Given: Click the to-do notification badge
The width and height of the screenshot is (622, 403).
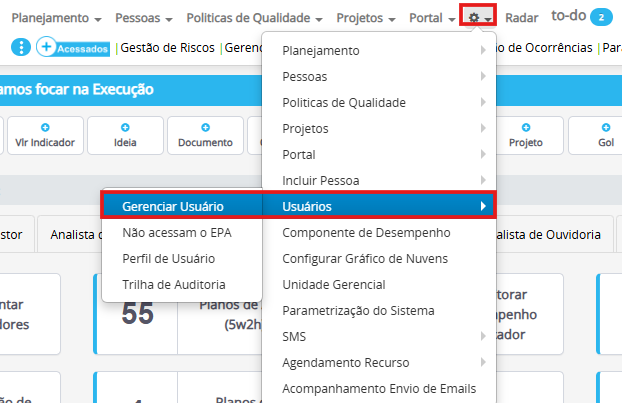Looking at the screenshot, I should click(x=600, y=18).
